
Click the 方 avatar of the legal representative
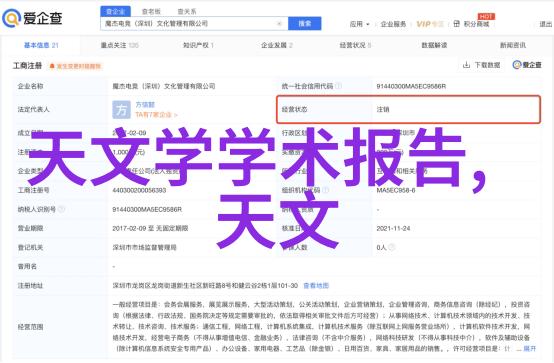tap(121, 110)
